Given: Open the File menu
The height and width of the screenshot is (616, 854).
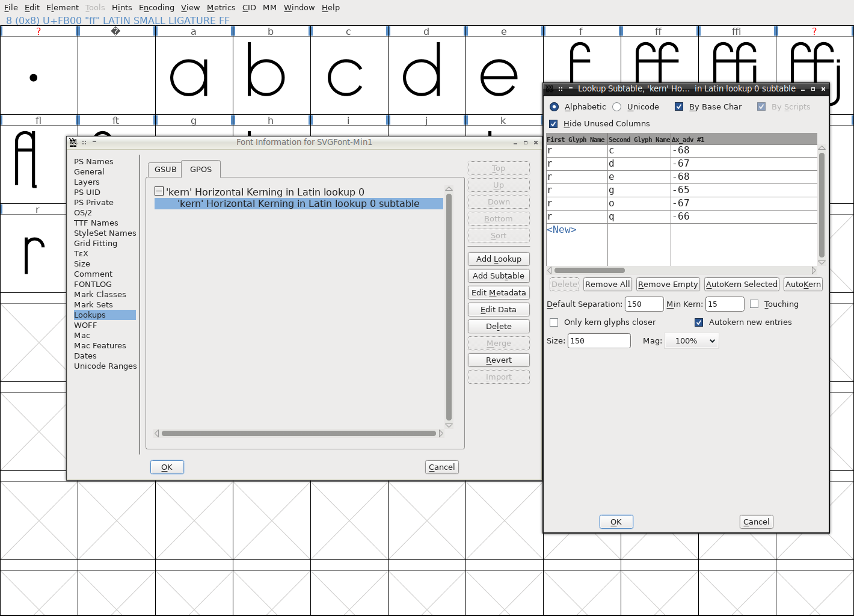Looking at the screenshot, I should (11, 7).
